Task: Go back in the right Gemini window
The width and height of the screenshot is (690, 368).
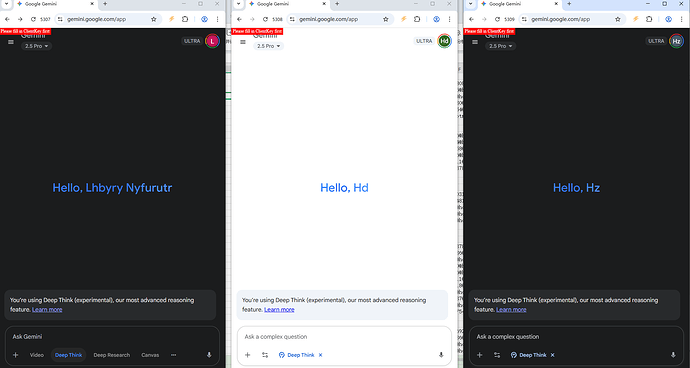Action: [471, 19]
